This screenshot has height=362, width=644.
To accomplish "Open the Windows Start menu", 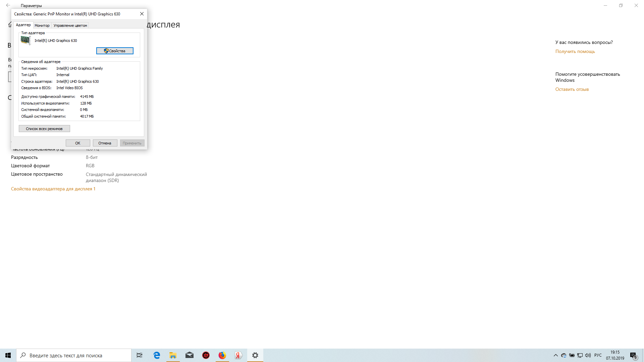I will coord(8,355).
